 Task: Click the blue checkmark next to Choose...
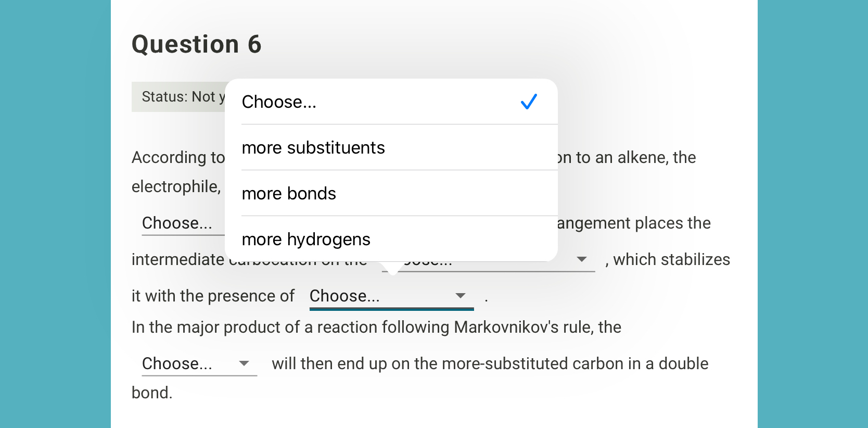[x=529, y=102]
